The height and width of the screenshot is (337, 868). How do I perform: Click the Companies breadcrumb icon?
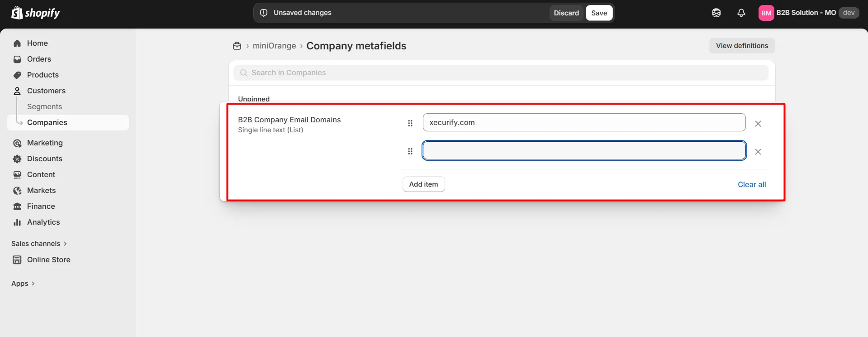(x=237, y=46)
